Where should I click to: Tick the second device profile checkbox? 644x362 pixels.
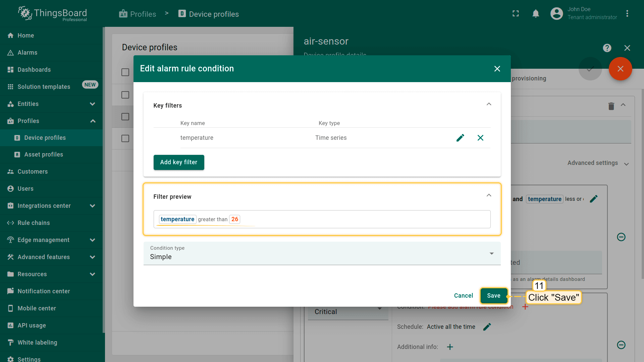pyautogui.click(x=125, y=95)
